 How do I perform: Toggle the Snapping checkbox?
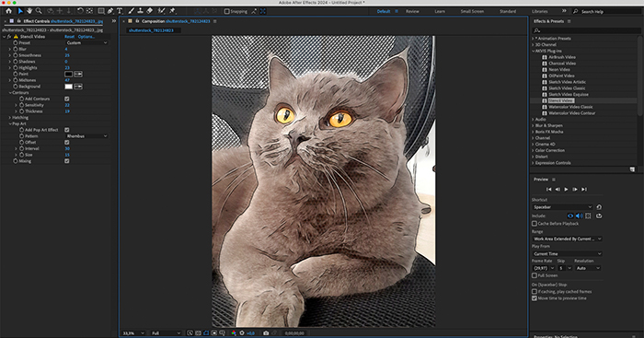pyautogui.click(x=226, y=12)
